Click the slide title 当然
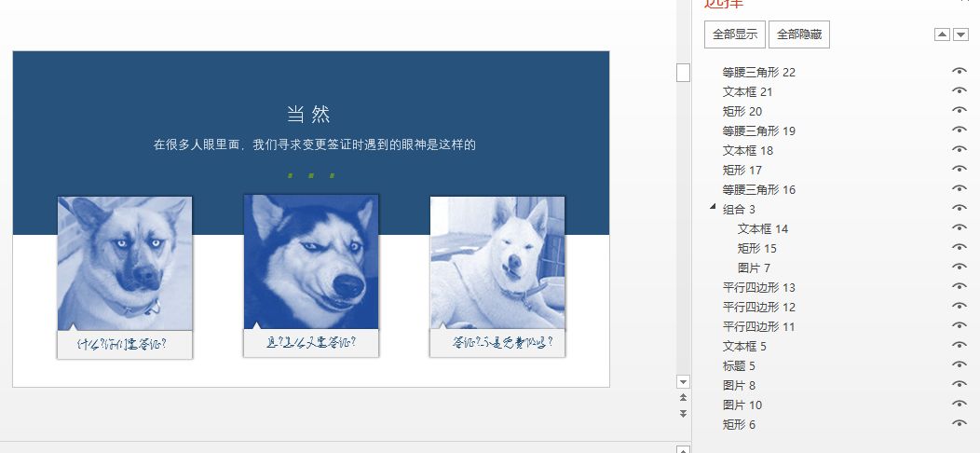 click(x=308, y=115)
